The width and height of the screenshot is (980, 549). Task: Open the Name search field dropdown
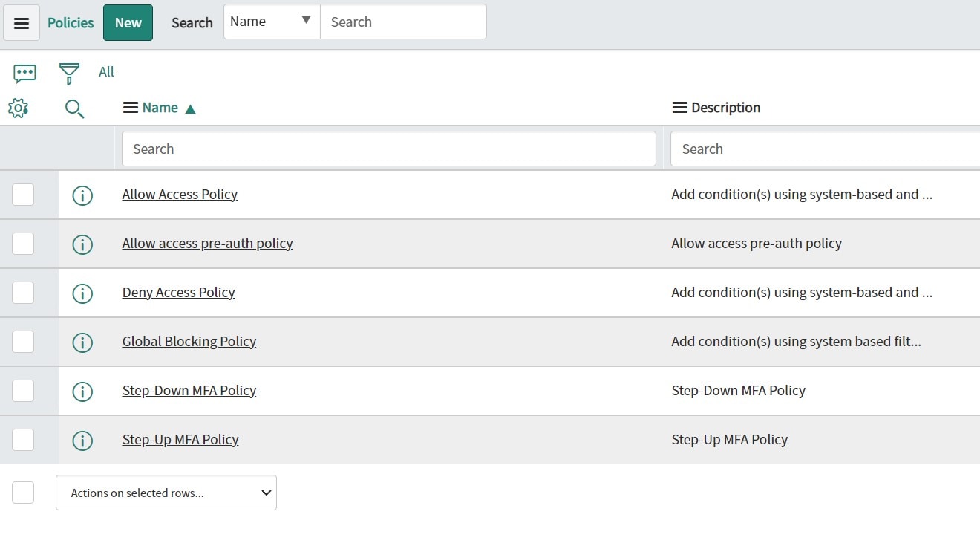271,22
